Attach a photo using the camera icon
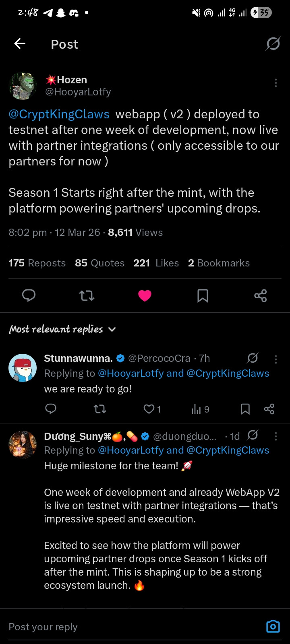The width and height of the screenshot is (290, 644). [x=273, y=627]
